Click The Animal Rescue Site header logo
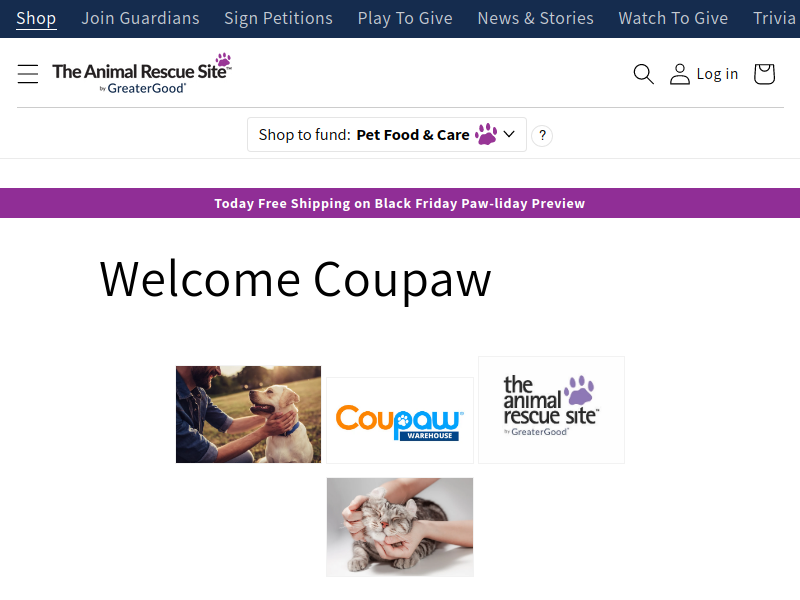The width and height of the screenshot is (800, 600). click(x=142, y=73)
